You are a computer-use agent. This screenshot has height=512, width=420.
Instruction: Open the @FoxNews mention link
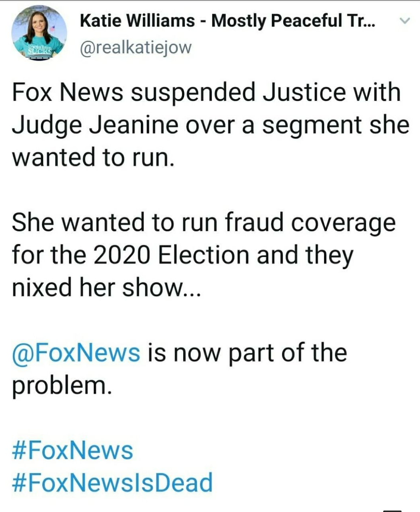[x=76, y=353]
